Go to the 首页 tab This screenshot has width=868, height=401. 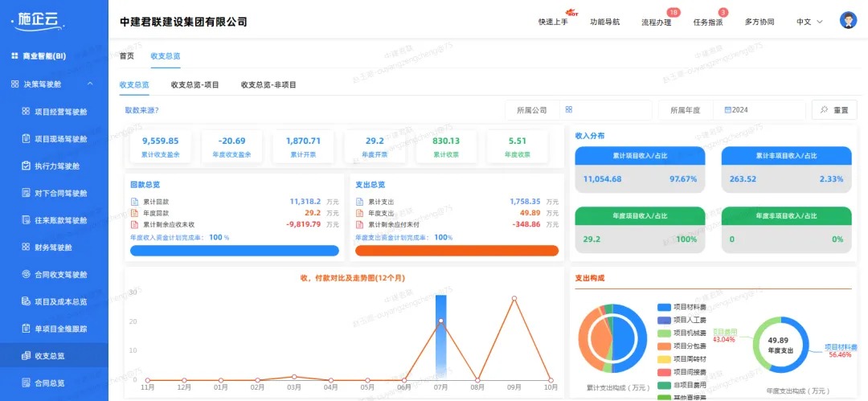(x=127, y=55)
